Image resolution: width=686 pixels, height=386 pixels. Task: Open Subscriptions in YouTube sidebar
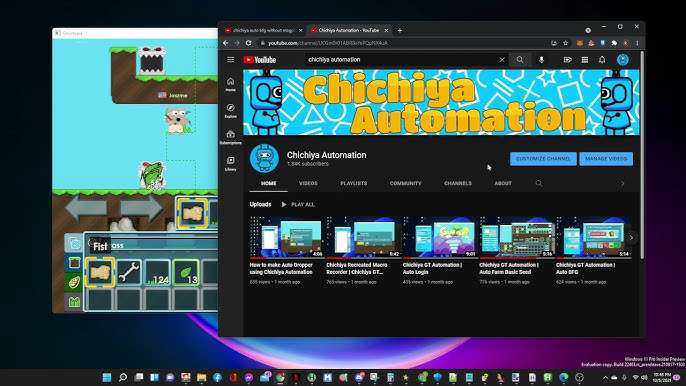point(231,137)
